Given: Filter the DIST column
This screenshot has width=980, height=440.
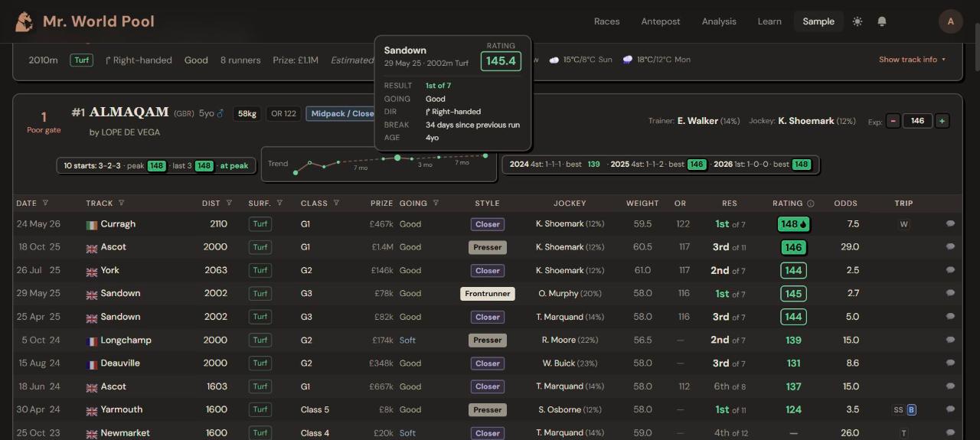Looking at the screenshot, I should click(229, 204).
